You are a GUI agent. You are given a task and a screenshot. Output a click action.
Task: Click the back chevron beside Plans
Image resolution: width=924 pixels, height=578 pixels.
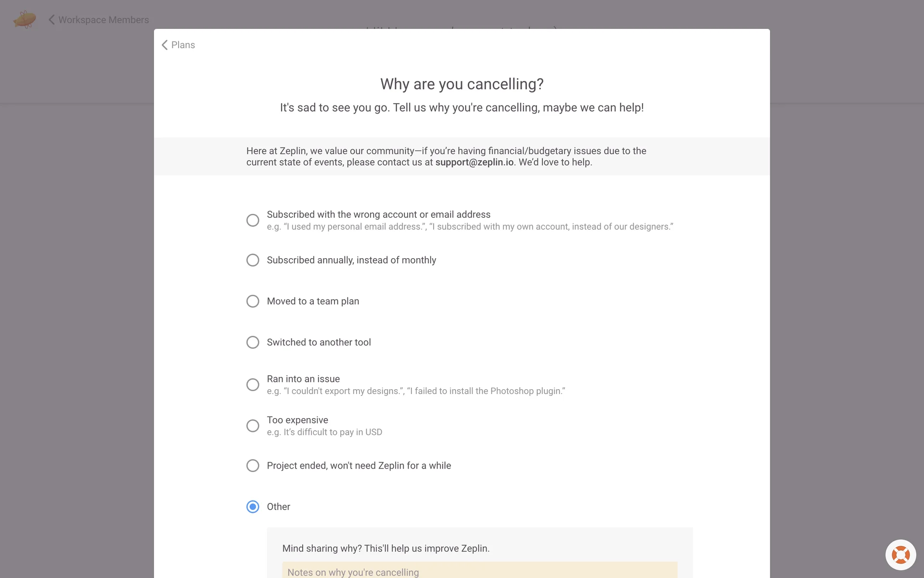(x=165, y=45)
